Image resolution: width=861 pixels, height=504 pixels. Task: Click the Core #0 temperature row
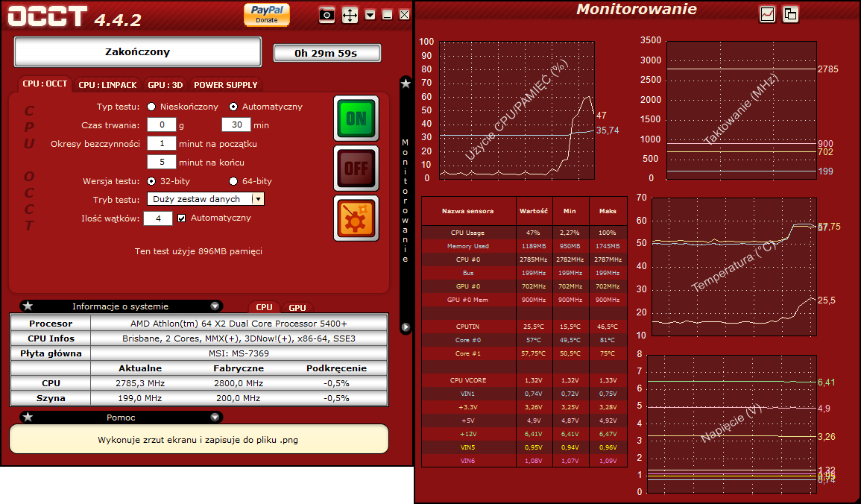click(524, 340)
